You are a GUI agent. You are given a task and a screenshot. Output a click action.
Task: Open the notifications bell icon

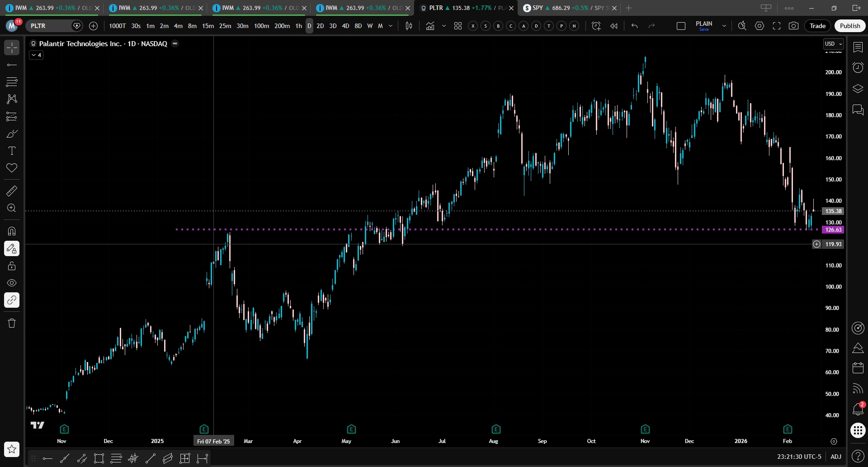coord(858,409)
